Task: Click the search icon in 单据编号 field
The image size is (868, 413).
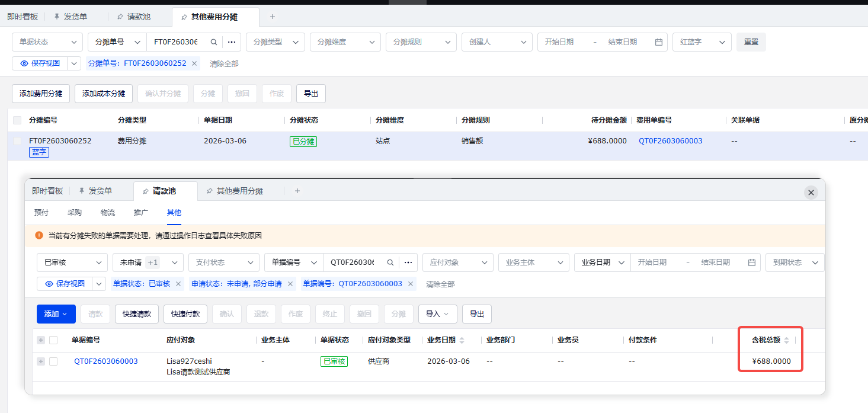Action: click(390, 262)
